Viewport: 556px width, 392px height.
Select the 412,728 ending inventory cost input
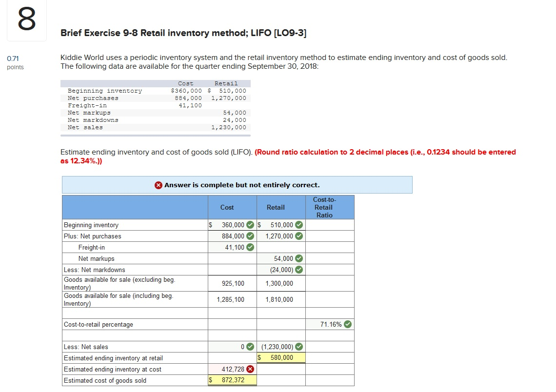point(229,369)
